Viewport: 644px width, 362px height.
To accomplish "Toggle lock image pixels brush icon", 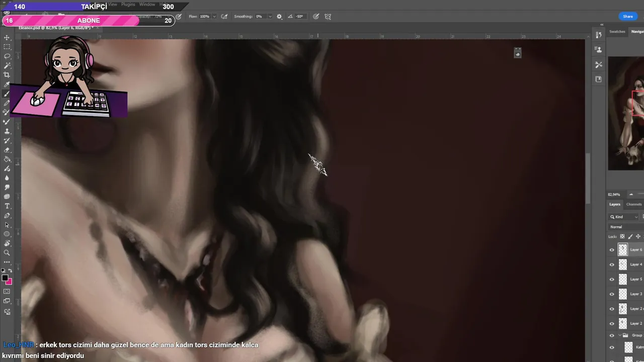I will click(630, 236).
